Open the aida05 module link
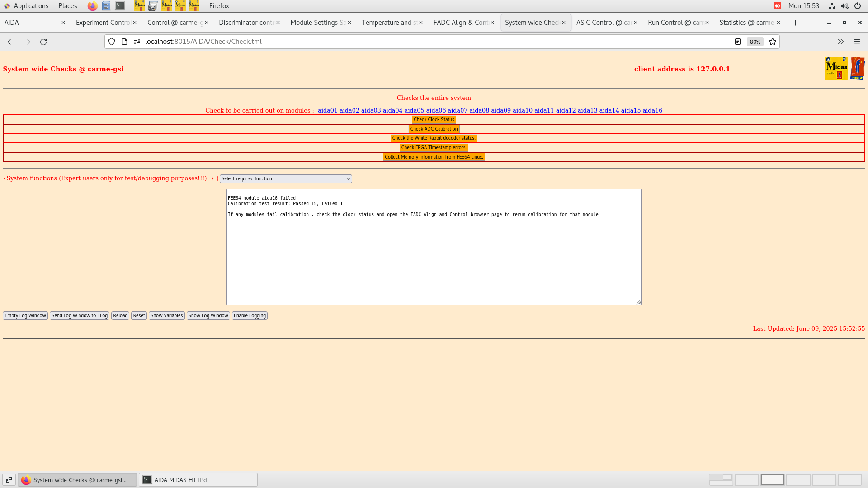This screenshot has width=868, height=488. (x=415, y=110)
